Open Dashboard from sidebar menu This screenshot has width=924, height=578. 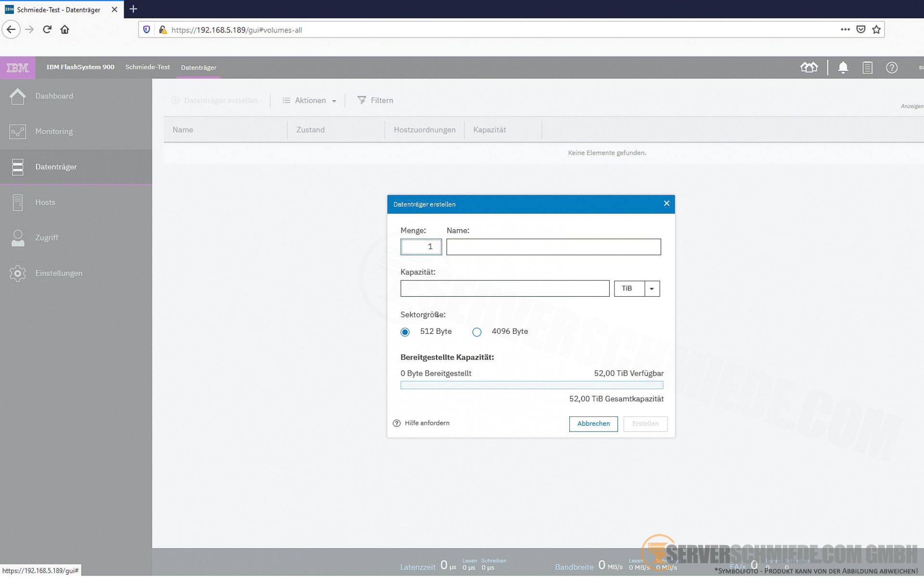pyautogui.click(x=54, y=96)
